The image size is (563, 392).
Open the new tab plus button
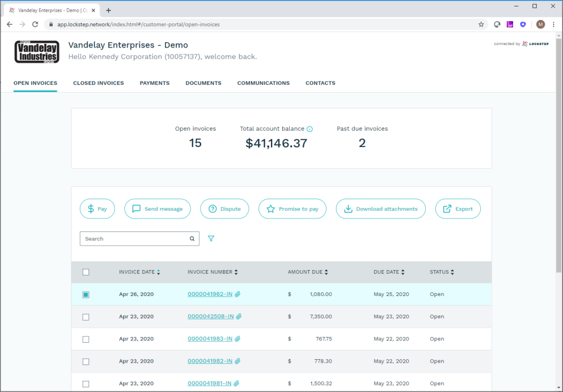[108, 11]
